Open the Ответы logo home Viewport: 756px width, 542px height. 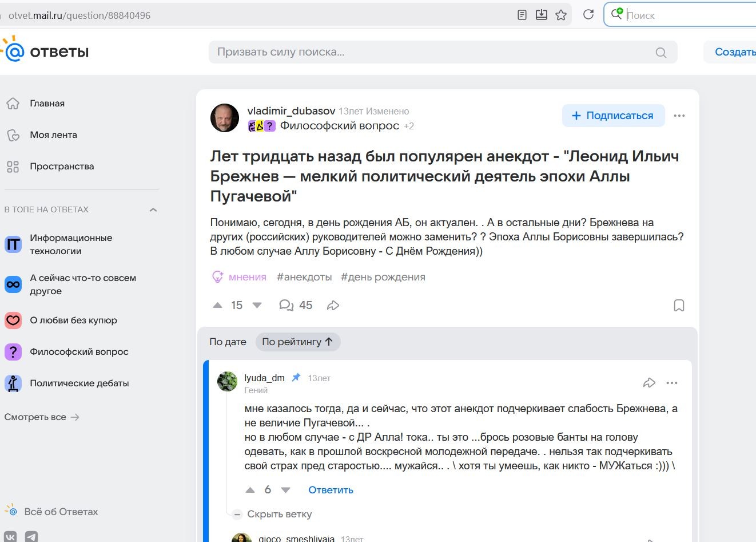(x=46, y=51)
